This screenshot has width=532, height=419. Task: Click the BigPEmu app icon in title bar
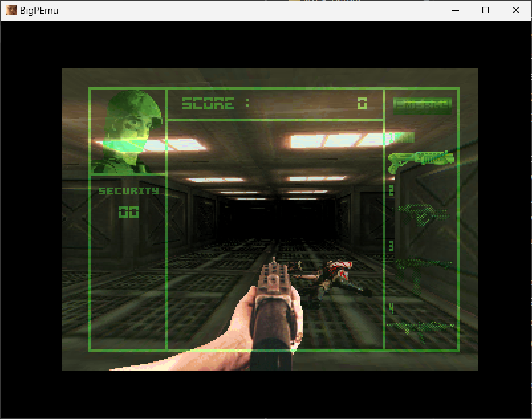click(x=11, y=10)
